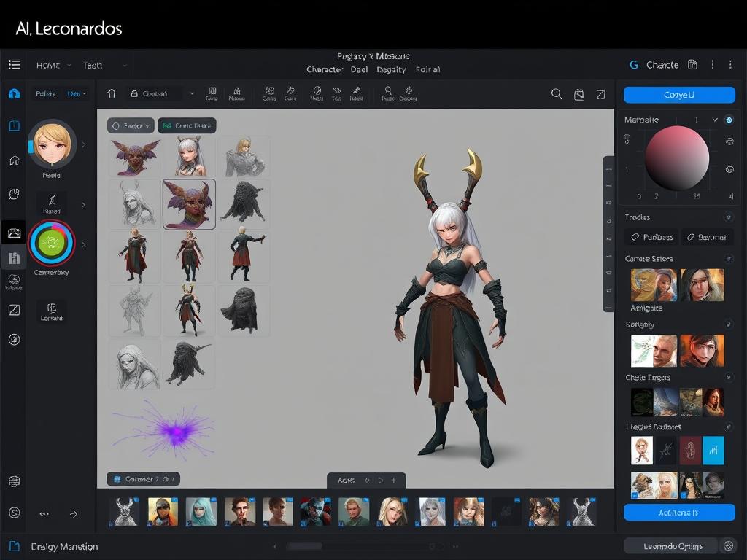This screenshot has height=560, width=747.
Task: Toggle the Lfagad Rodbret section button
Action: (728, 427)
